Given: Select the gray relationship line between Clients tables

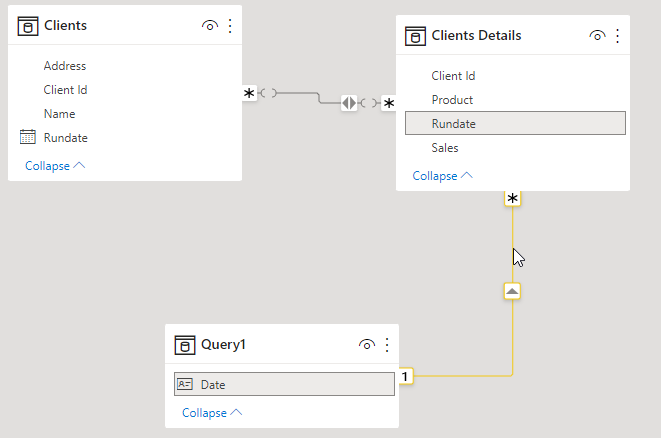Looking at the screenshot, I should click(x=297, y=93).
